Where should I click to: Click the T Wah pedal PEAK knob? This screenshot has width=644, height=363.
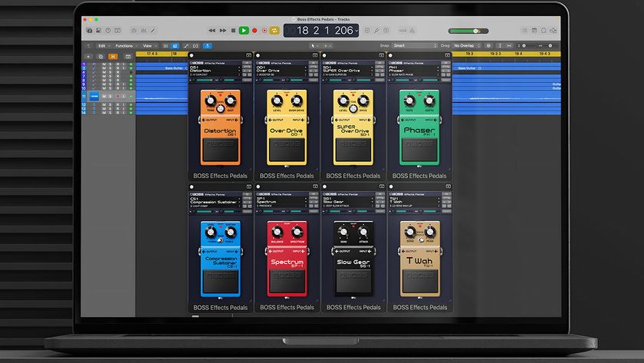tap(431, 231)
